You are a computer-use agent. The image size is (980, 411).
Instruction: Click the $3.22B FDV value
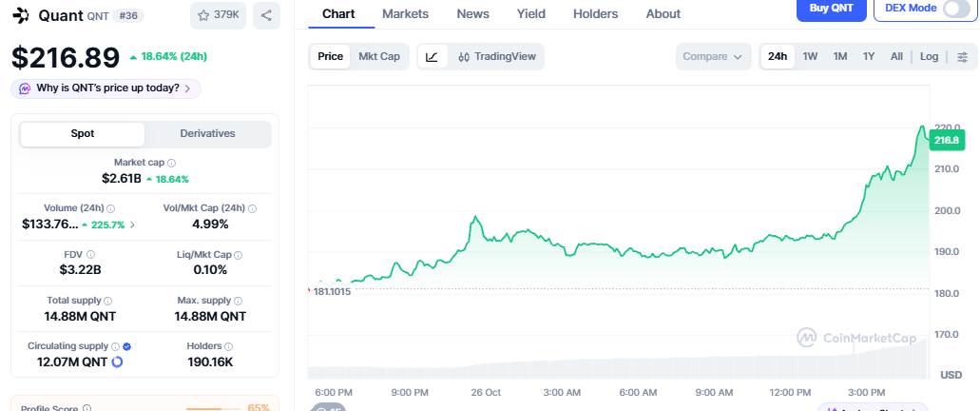[80, 270]
